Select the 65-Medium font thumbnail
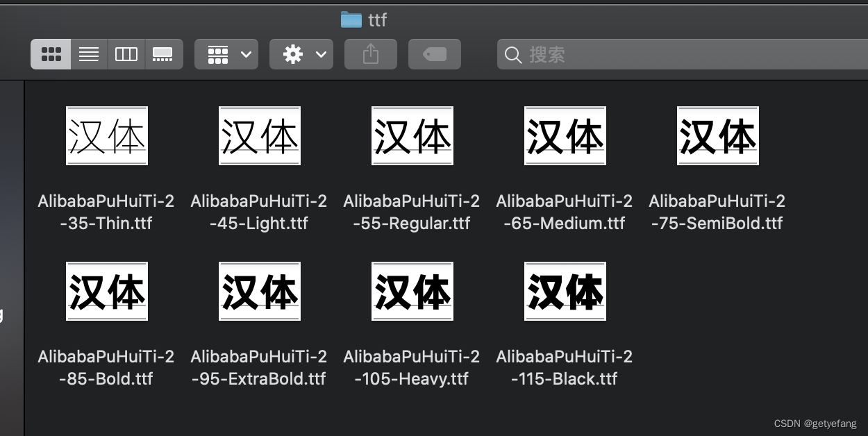Screen dimensions: 868x436 point(565,135)
